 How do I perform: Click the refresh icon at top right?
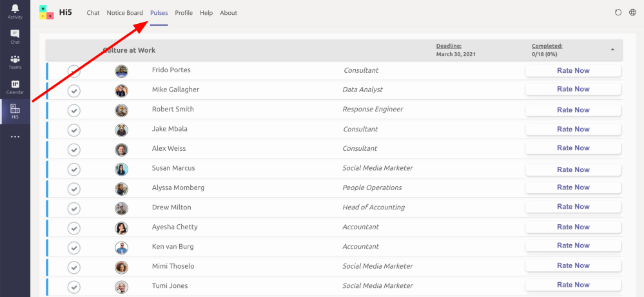pos(618,12)
